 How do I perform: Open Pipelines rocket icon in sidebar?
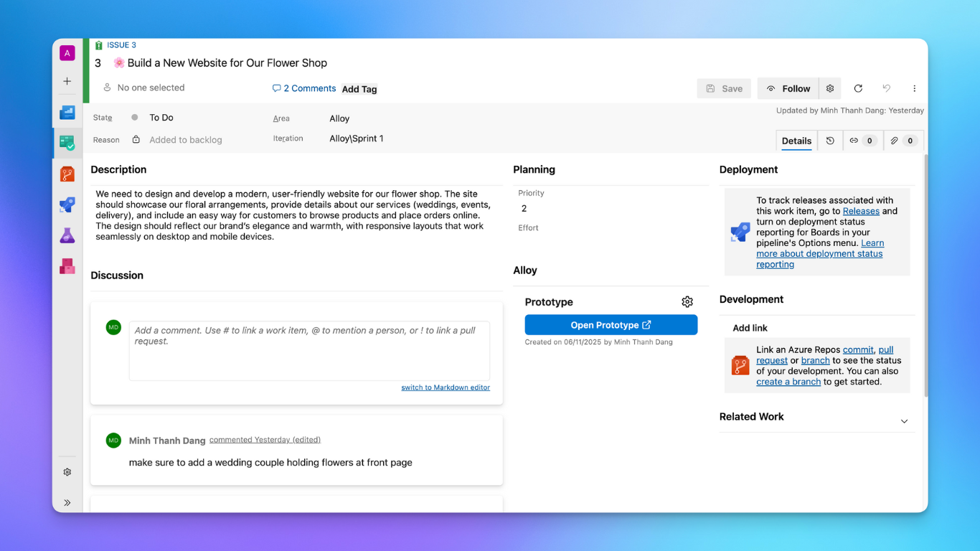[67, 205]
